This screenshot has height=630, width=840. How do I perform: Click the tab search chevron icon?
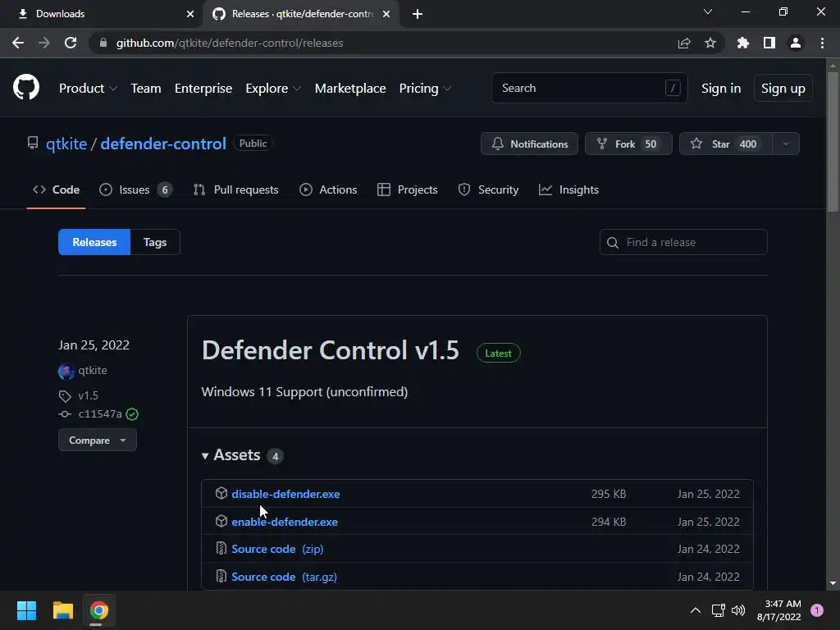click(x=708, y=11)
